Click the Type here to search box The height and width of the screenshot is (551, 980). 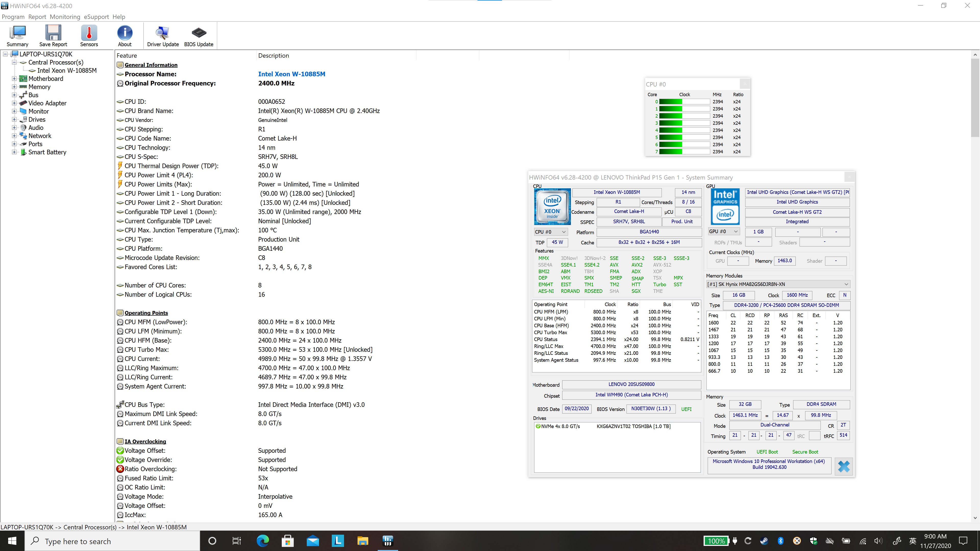coord(113,541)
